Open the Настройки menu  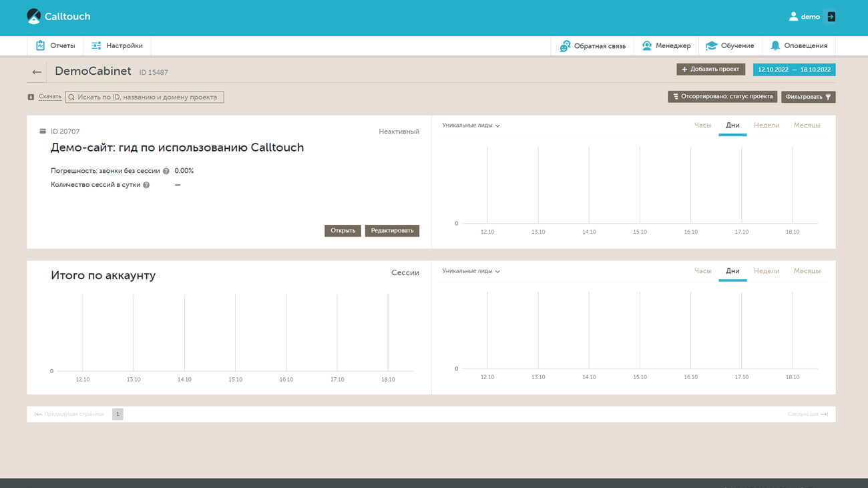117,45
